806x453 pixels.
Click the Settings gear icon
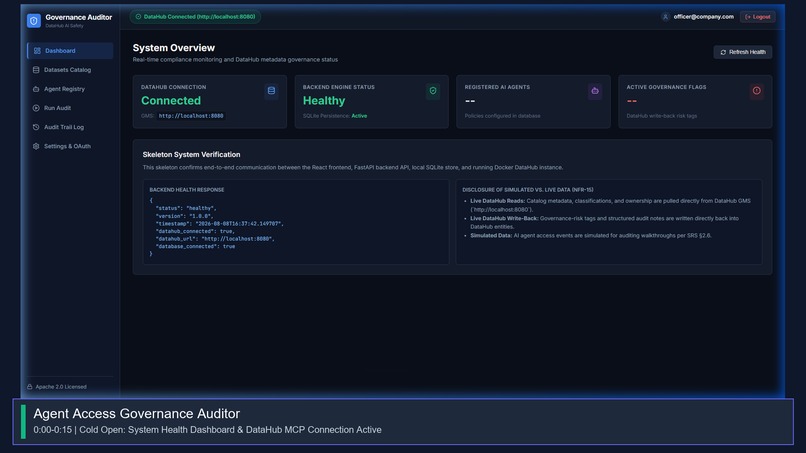point(36,146)
